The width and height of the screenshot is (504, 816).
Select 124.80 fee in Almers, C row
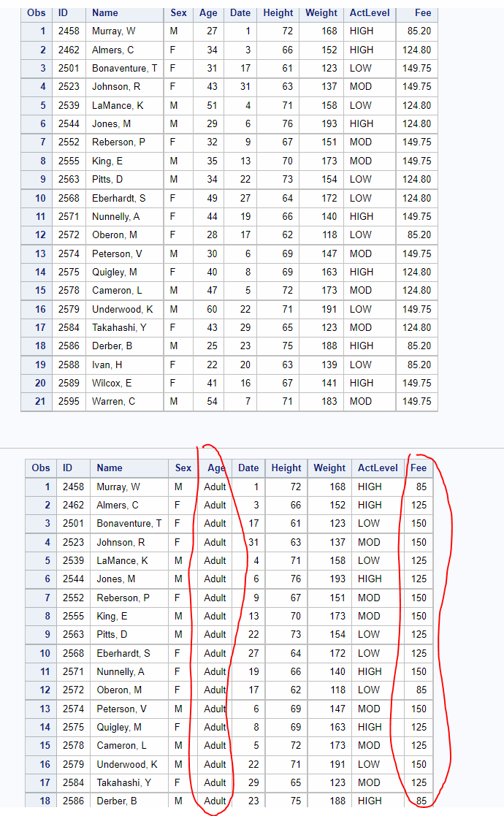point(416,50)
